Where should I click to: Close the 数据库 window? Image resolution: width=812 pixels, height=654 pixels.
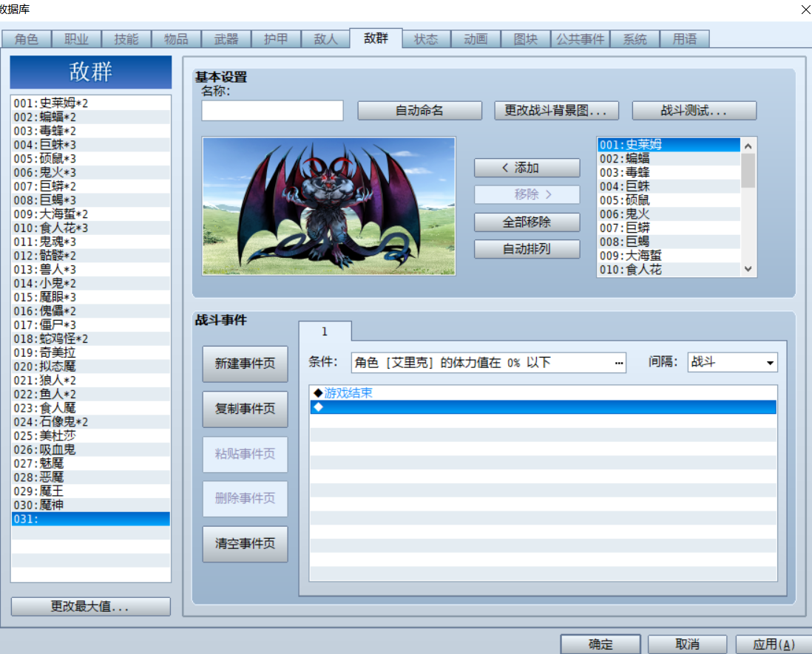[805, 10]
